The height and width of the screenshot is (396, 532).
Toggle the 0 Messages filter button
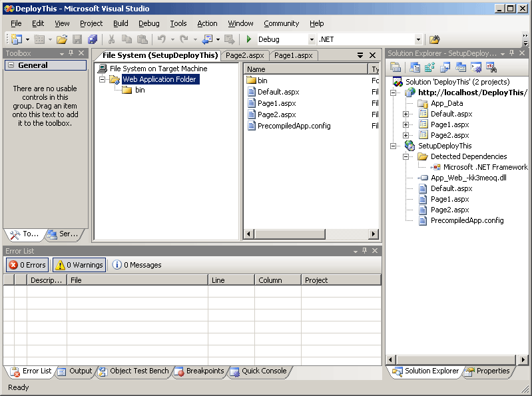[136, 265]
